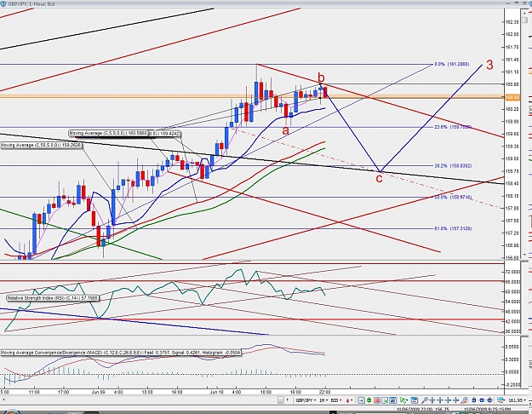Image resolution: width=532 pixels, height=414 pixels.
Task: Click the magnifier icon with red mark
Action: 464,400
